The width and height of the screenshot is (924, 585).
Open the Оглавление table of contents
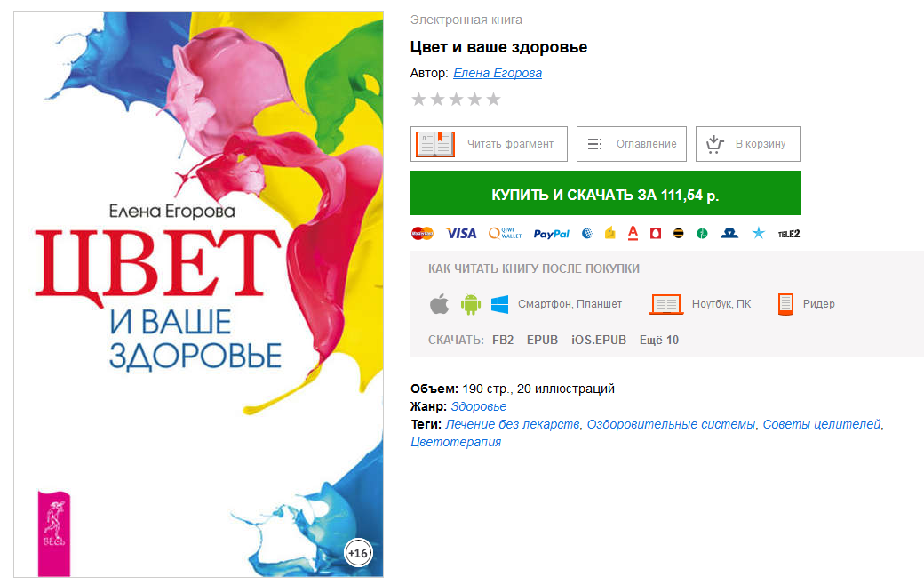(x=631, y=144)
